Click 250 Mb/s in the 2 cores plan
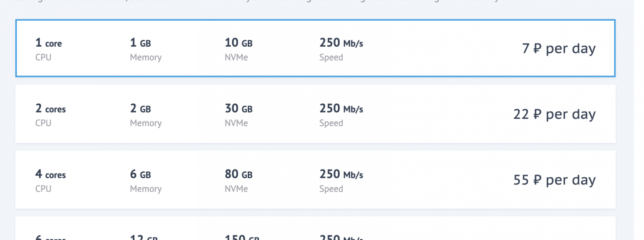The width and height of the screenshot is (644, 240). tap(341, 109)
